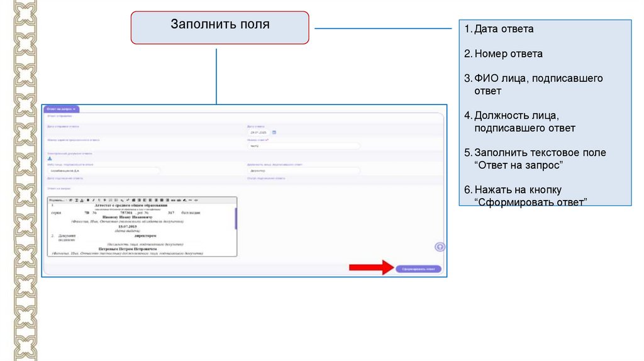Open the calendar picker beside the date field
Image resolution: width=644 pixels, height=361 pixels.
pyautogui.click(x=274, y=132)
